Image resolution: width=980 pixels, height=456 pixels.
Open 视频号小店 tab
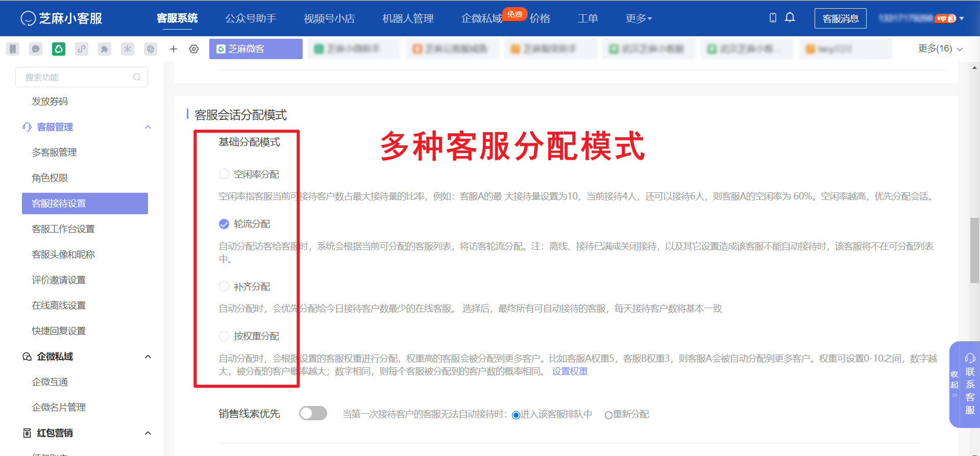click(329, 18)
